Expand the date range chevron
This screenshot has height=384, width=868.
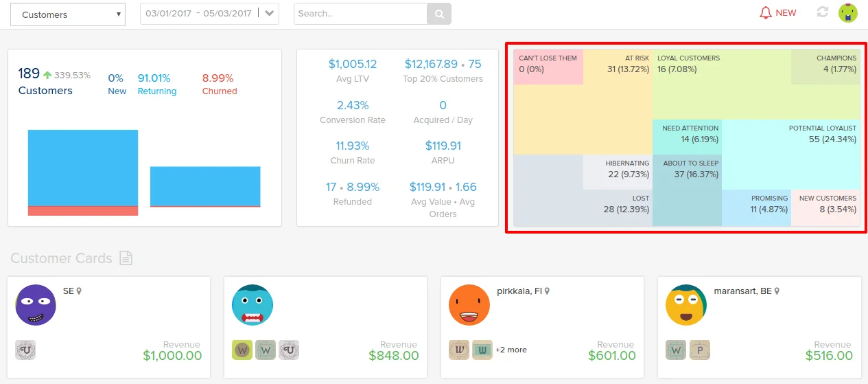270,14
